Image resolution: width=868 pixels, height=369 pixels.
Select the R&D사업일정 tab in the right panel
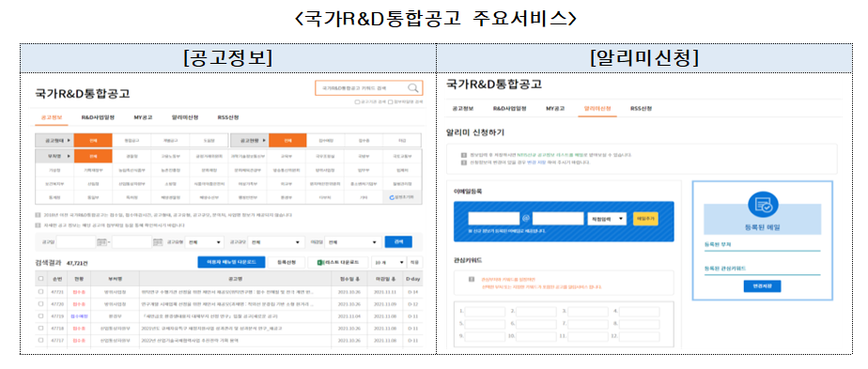pyautogui.click(x=510, y=108)
